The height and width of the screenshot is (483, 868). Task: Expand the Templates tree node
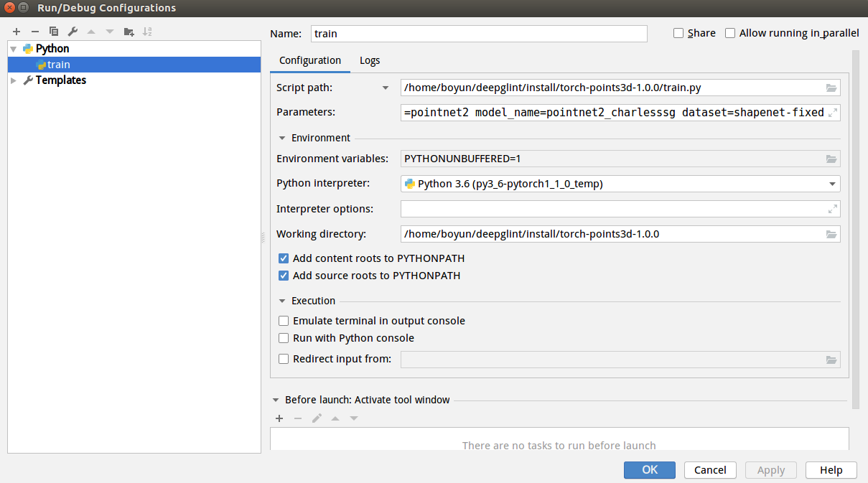point(13,80)
